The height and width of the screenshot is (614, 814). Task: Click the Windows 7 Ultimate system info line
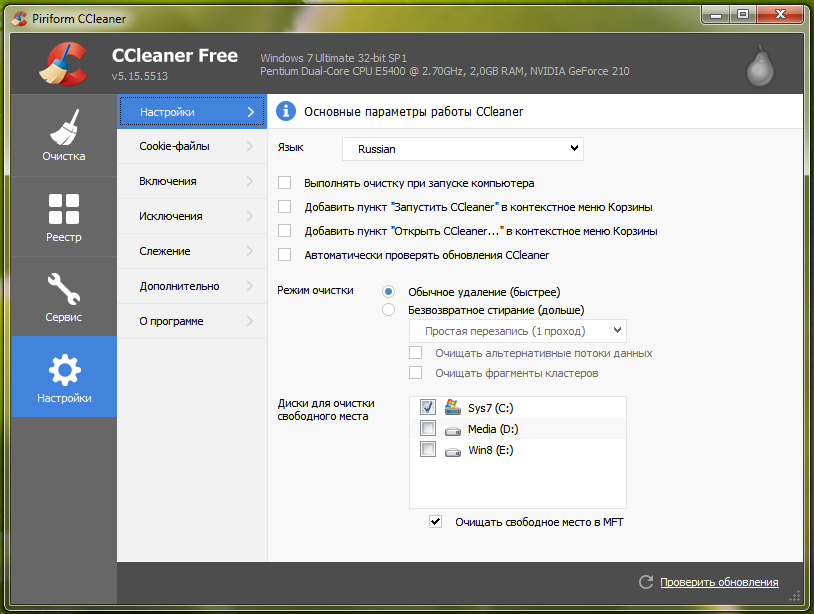point(333,58)
